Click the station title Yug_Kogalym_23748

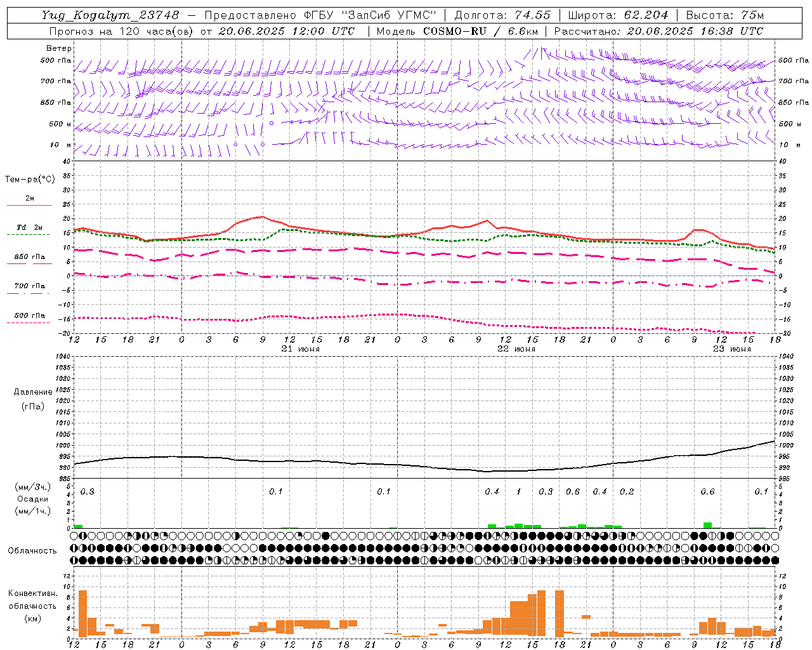(x=111, y=15)
